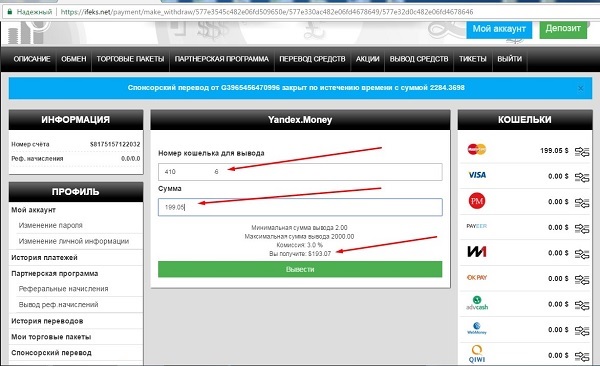Open Мой аккаунт in profile sidebar
This screenshot has width=600, height=366.
(34, 210)
